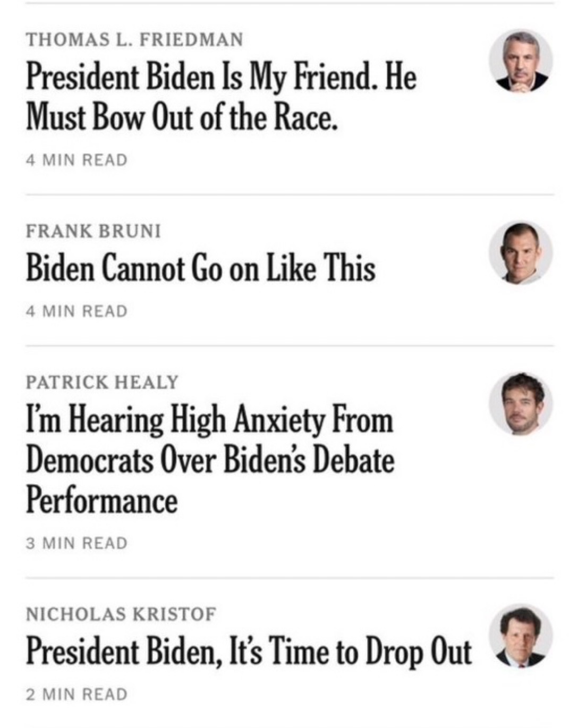Screen dimensions: 578x728
Task: Click the THOMAS L. FRIEDMAN byline
Action: (134, 39)
